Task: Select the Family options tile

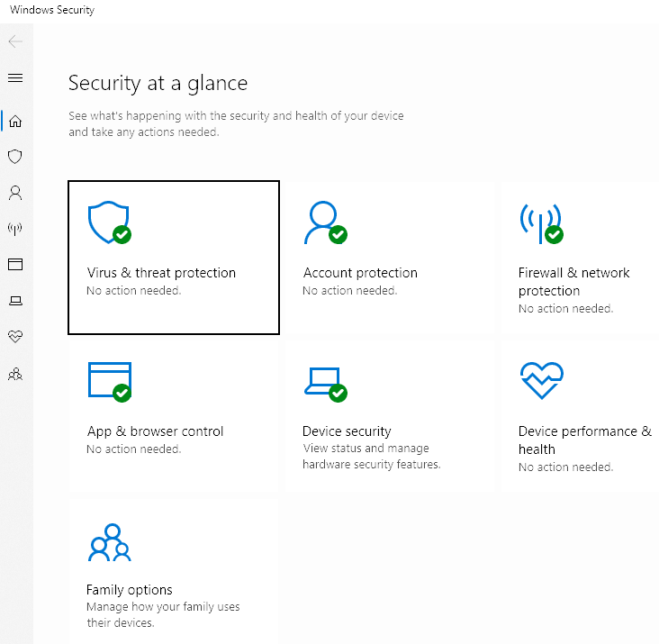Action: click(x=174, y=572)
